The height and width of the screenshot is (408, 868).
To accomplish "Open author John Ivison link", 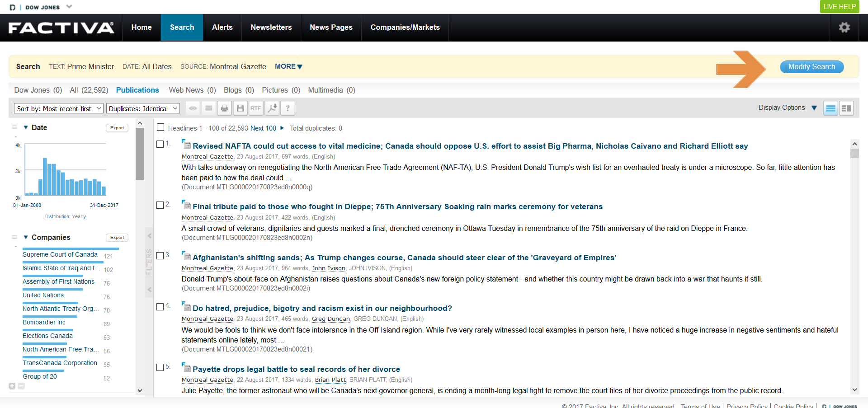I will (x=329, y=268).
